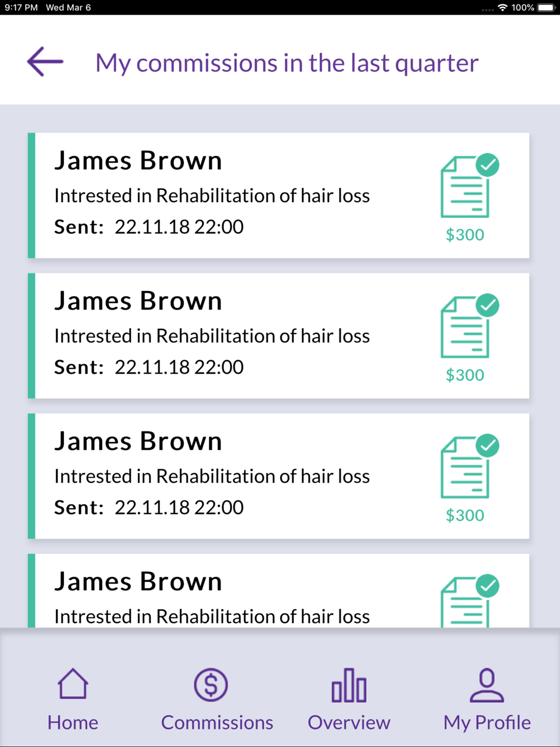Click the third card's green checkmark badge
The width and height of the screenshot is (560, 747).
[x=488, y=445]
